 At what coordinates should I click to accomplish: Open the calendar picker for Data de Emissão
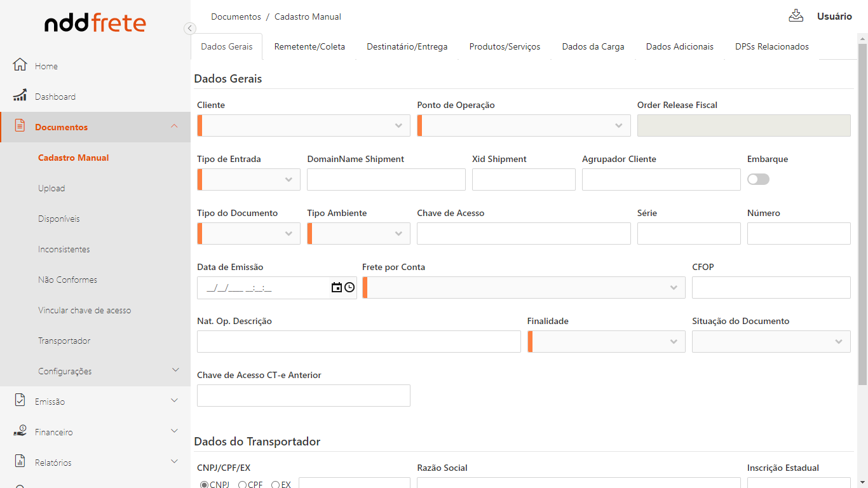[x=337, y=288]
